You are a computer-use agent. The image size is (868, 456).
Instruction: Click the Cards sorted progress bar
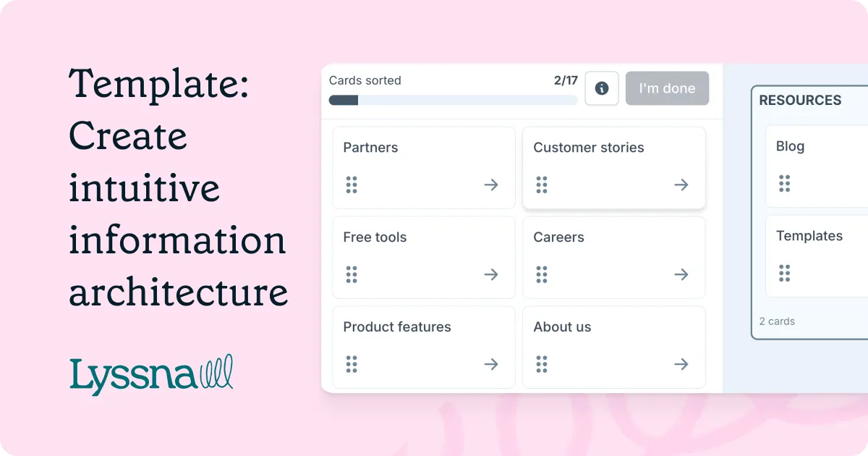453,100
